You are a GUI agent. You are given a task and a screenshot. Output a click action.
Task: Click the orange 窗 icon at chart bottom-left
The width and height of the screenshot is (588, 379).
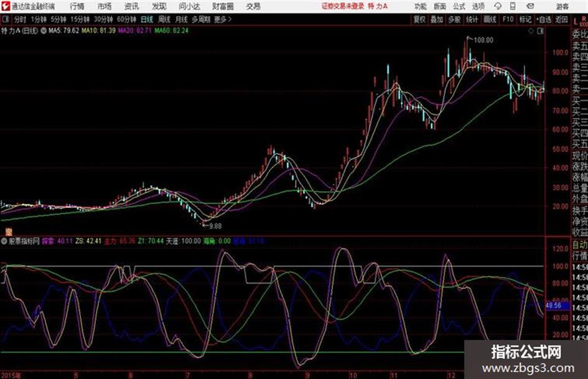point(8,232)
